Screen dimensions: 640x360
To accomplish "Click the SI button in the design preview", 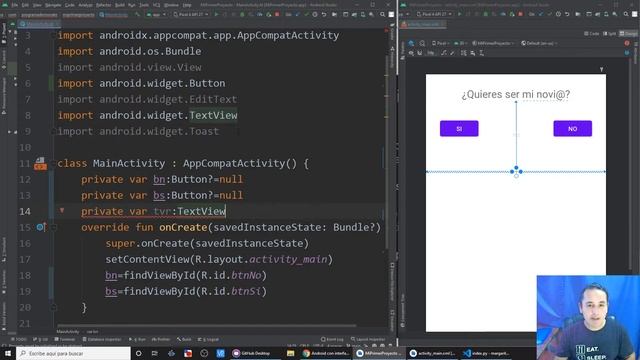I will [459, 129].
